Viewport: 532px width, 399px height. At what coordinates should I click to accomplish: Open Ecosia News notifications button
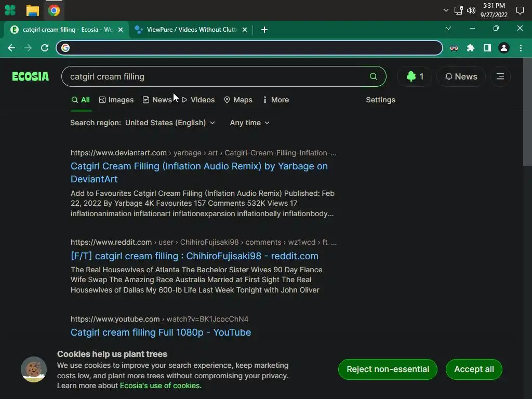click(x=461, y=76)
